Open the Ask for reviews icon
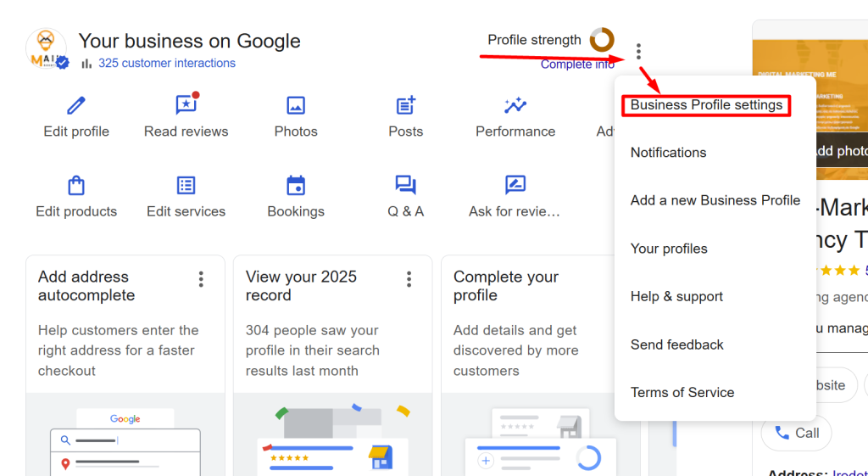 [x=515, y=186]
